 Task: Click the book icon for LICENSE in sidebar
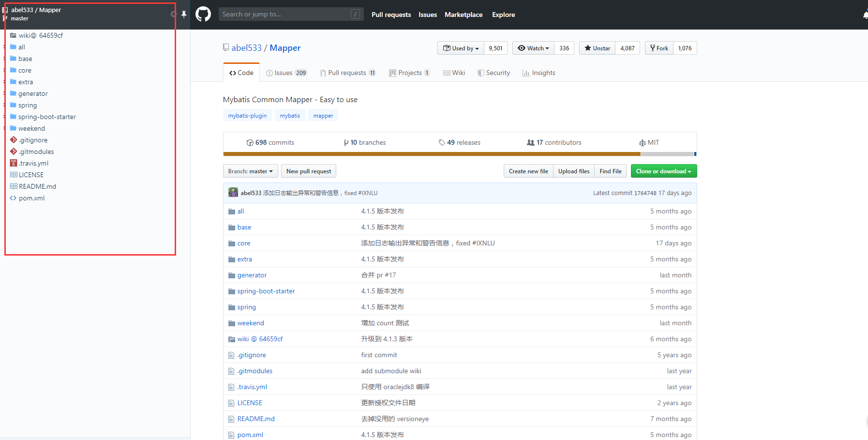point(14,175)
